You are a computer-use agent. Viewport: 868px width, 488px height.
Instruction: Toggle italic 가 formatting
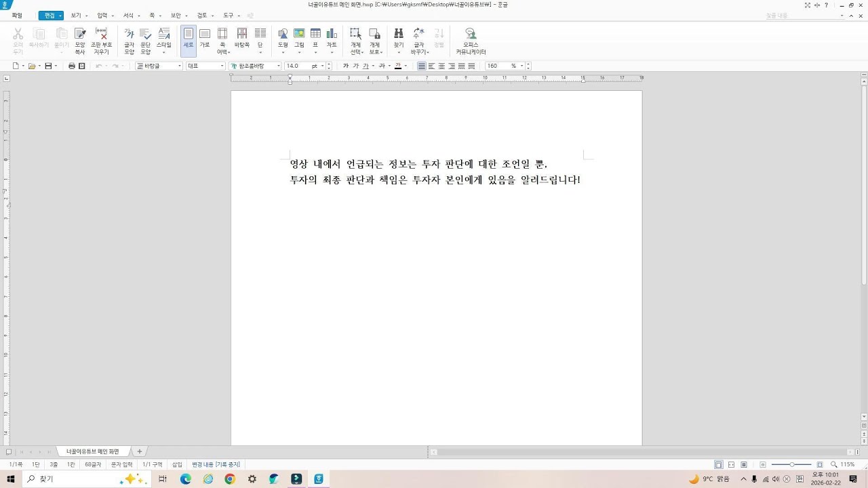tap(356, 66)
